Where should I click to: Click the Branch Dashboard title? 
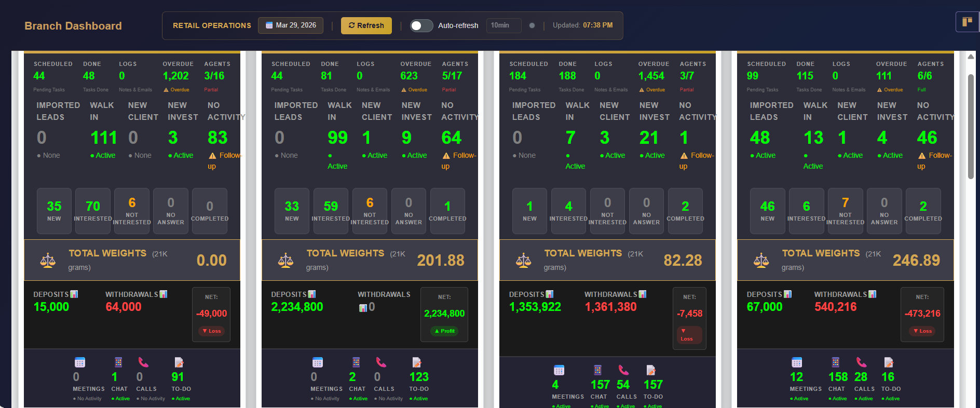(73, 26)
